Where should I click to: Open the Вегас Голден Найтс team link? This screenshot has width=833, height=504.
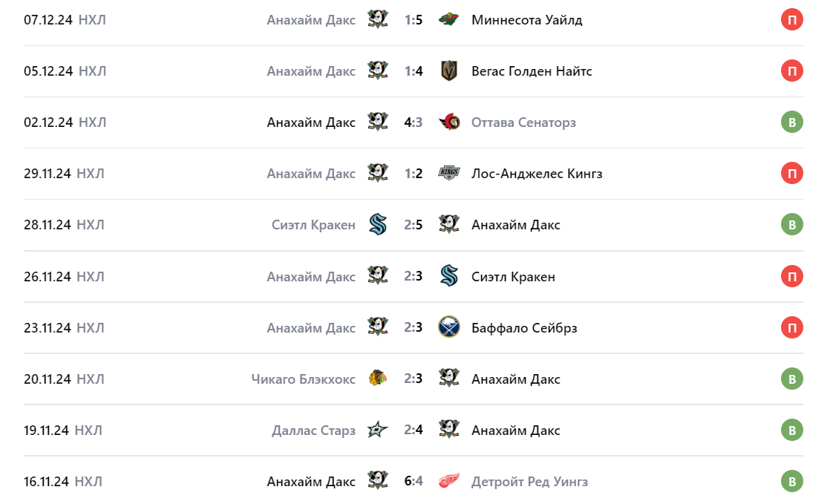point(532,71)
